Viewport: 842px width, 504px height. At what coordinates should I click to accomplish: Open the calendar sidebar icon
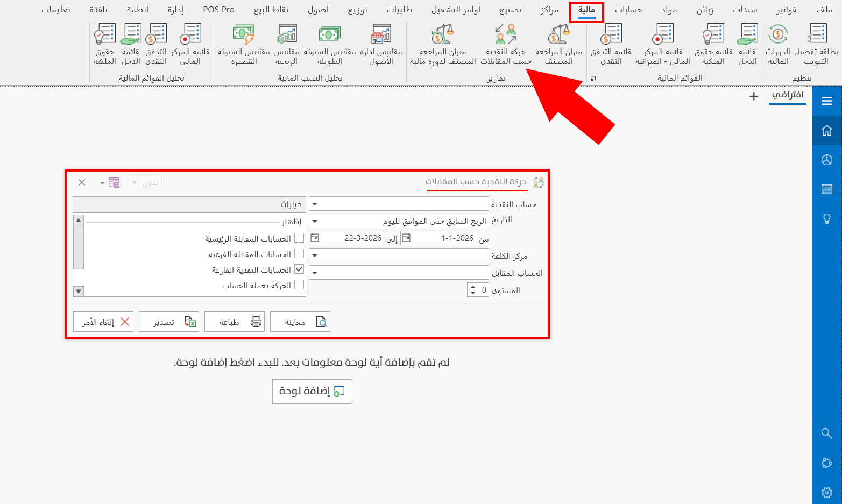[827, 189]
